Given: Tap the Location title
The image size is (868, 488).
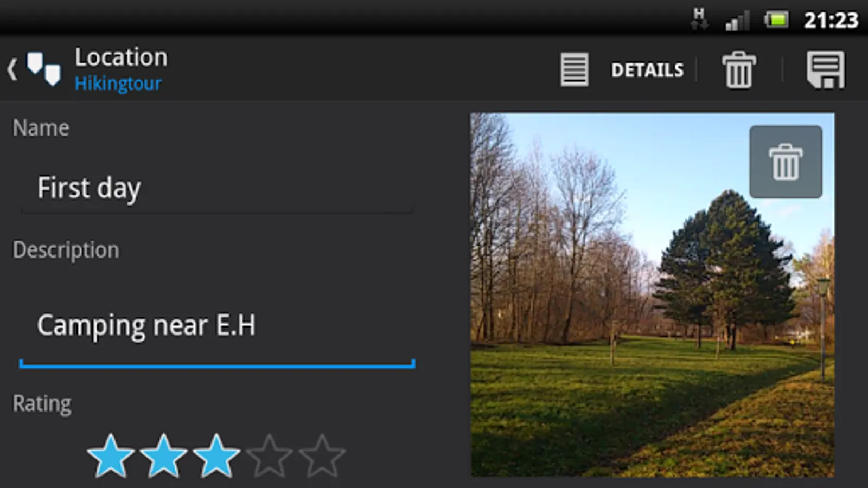Looking at the screenshot, I should pos(121,57).
